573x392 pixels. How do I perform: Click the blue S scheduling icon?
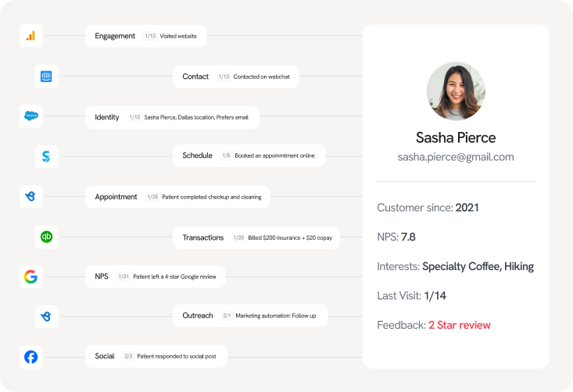click(x=46, y=157)
